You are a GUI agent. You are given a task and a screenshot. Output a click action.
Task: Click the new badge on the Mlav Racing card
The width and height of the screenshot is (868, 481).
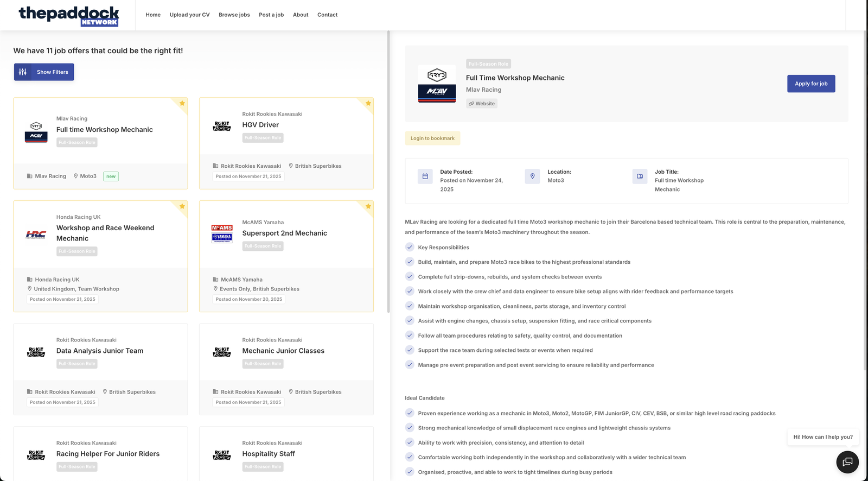click(111, 176)
